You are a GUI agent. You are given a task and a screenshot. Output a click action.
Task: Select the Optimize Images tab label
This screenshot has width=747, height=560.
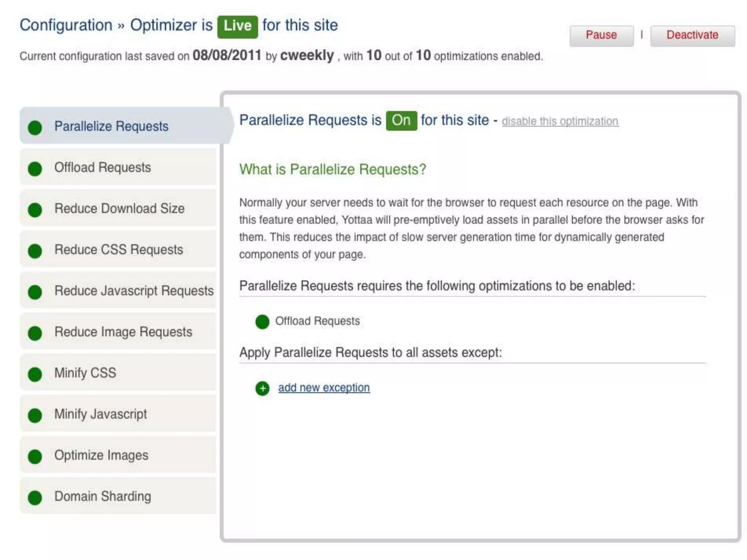[x=101, y=455]
